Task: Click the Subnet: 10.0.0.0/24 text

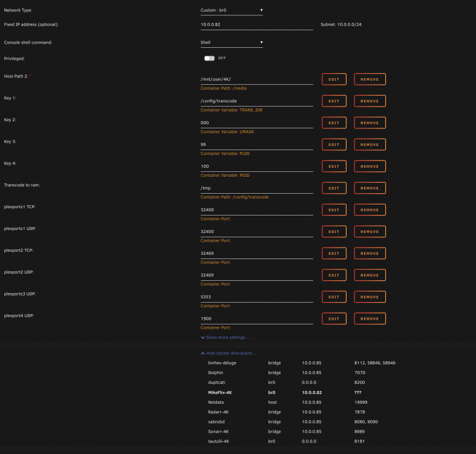Action: pyautogui.click(x=341, y=25)
